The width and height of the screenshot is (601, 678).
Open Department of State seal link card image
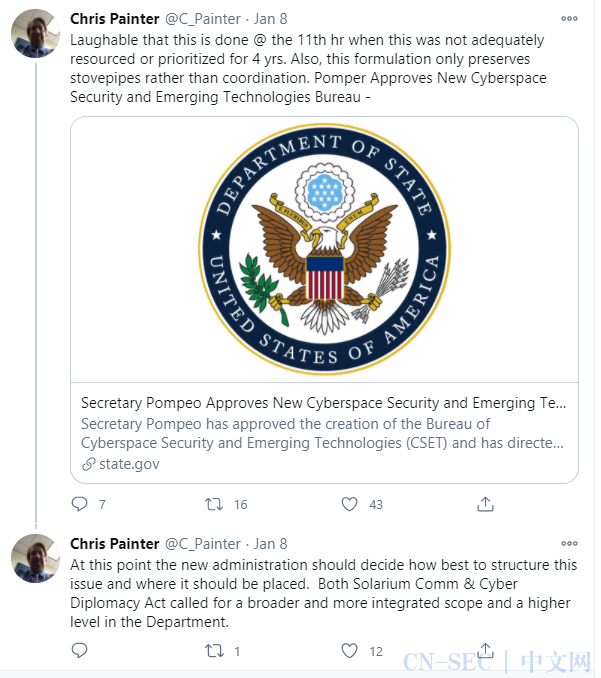pos(324,249)
